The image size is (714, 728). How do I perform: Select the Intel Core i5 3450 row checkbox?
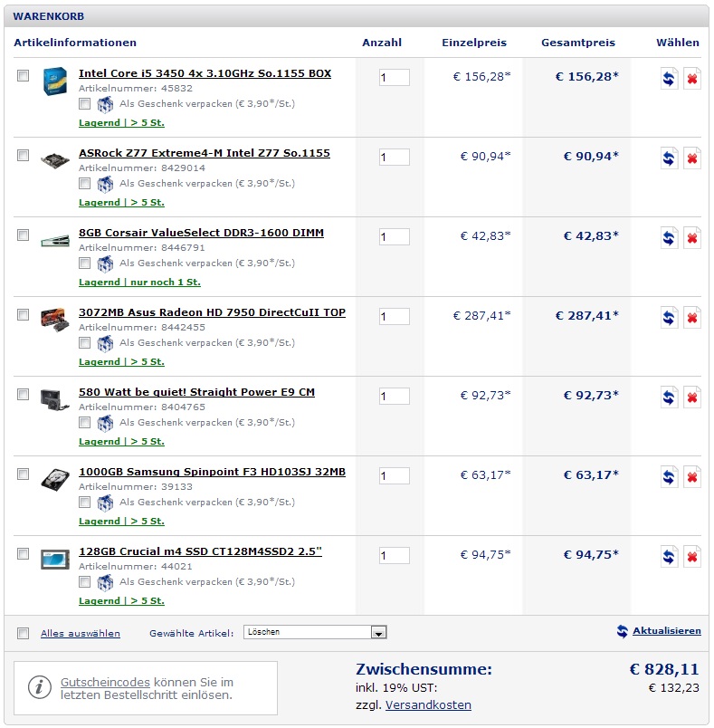point(23,76)
